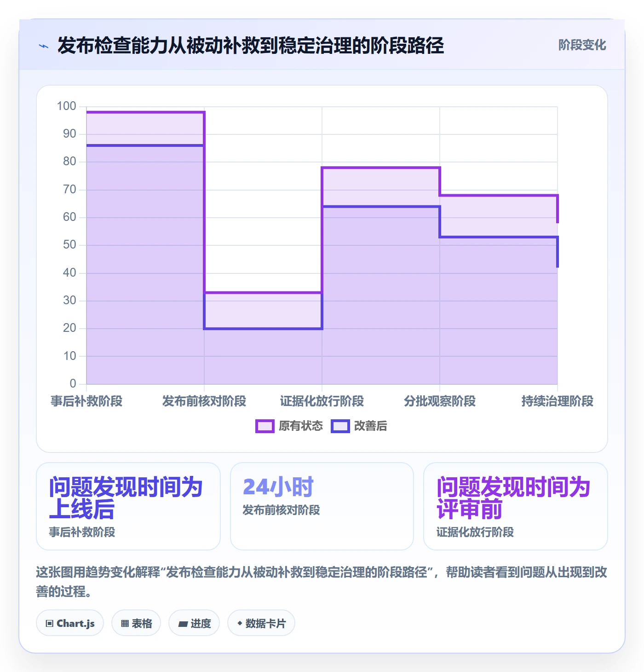
Task: Toggle the 改善后 legend item
Action: click(359, 426)
